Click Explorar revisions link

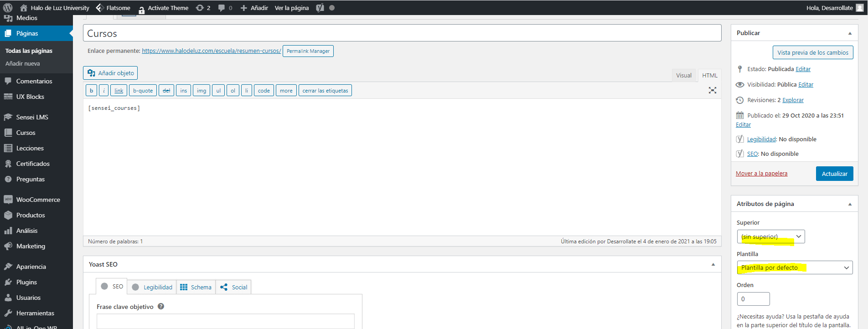pos(793,100)
